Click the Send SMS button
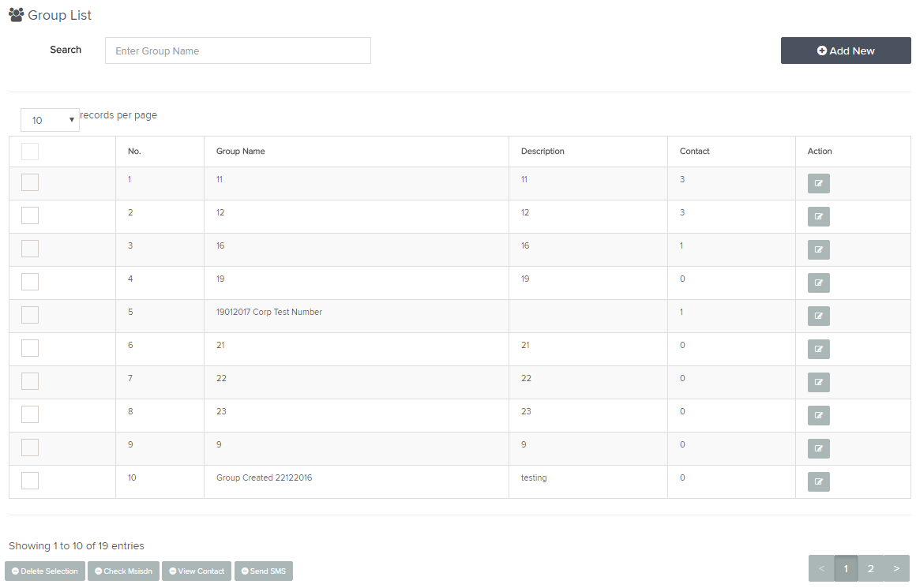Viewport: 916px width, 588px height. 264,571
